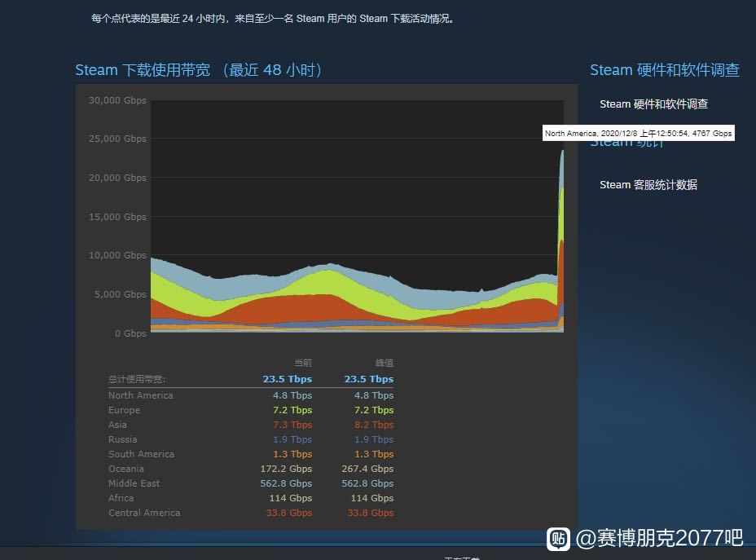
Task: Click the 当前 column header
Action: pos(303,363)
